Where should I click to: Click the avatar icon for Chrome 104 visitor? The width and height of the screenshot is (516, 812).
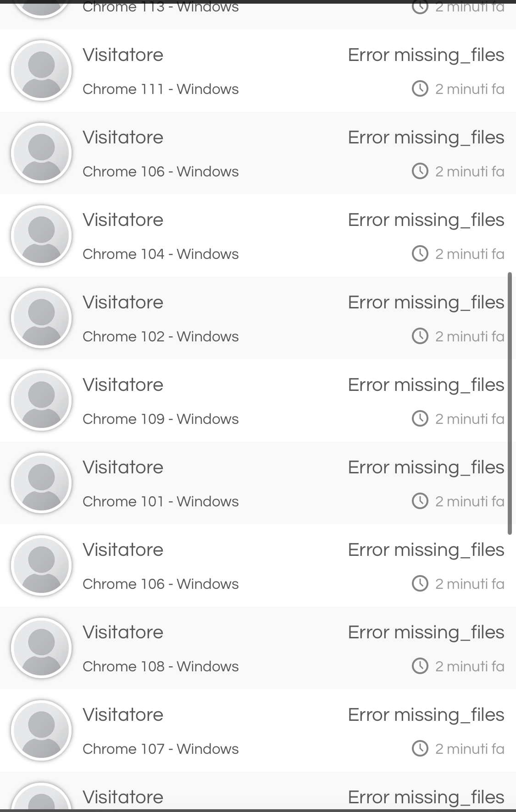pyautogui.click(x=41, y=236)
